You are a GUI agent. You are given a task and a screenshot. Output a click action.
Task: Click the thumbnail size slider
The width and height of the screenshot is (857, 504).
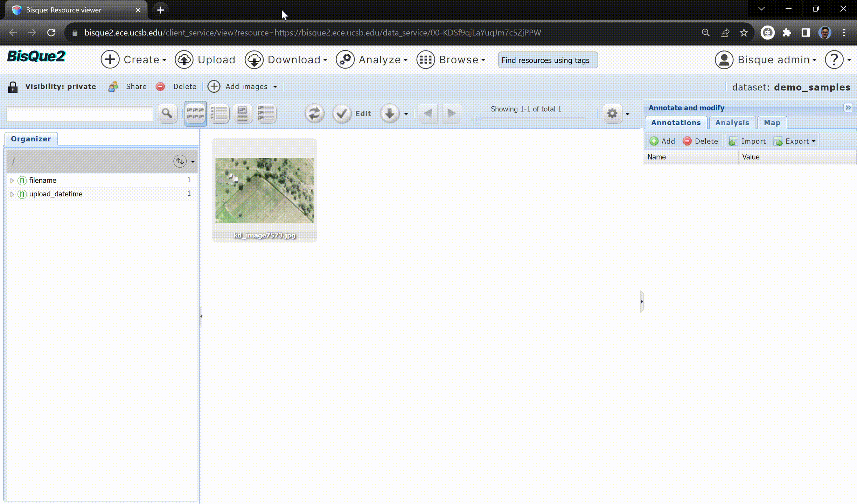point(477,119)
